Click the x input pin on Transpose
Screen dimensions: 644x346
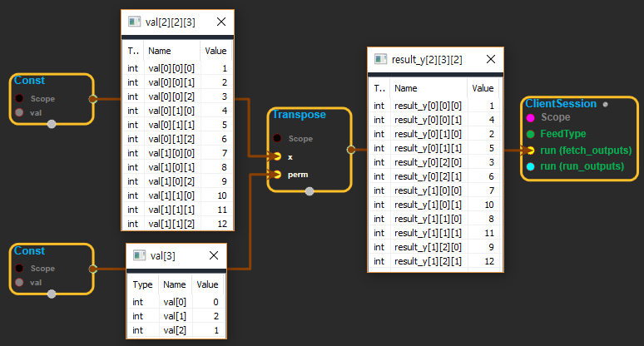[x=276, y=156]
